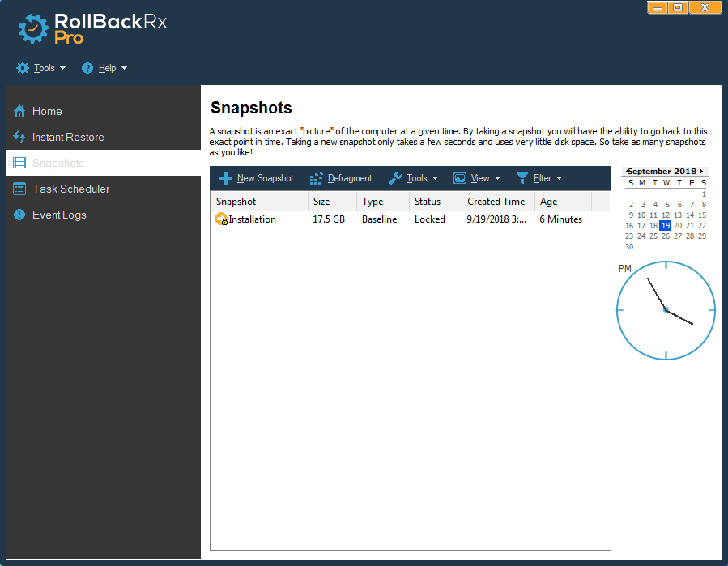728x566 pixels.
Task: Click the View picture icon
Action: click(x=460, y=178)
